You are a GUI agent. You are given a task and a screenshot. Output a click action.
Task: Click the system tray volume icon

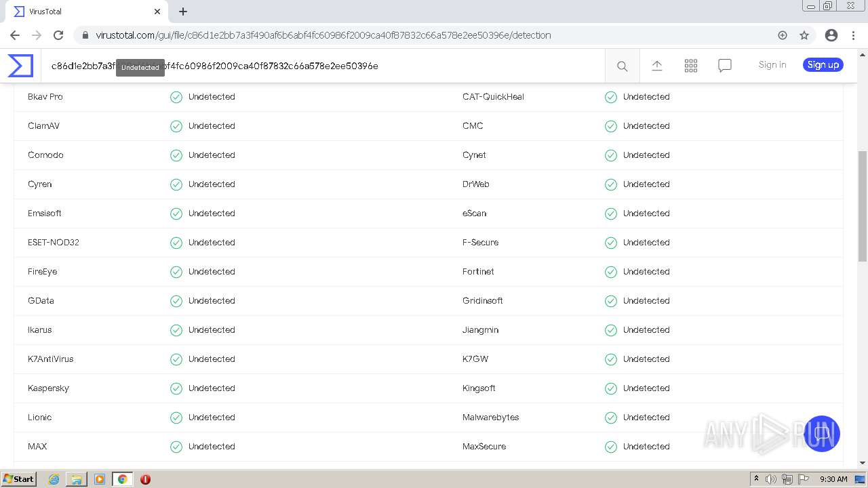tap(771, 479)
